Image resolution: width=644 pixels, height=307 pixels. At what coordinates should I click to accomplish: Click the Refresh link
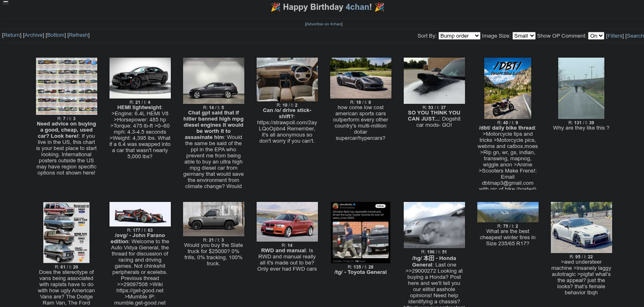78,35
